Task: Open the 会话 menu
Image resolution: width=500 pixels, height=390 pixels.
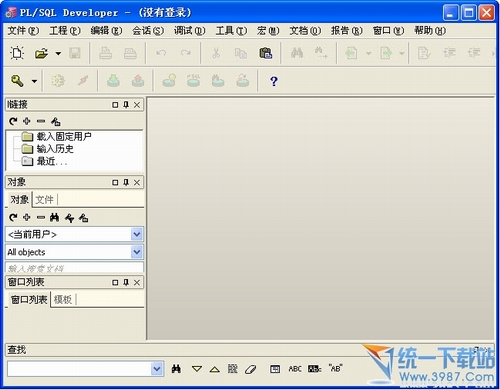Action: coord(148,31)
